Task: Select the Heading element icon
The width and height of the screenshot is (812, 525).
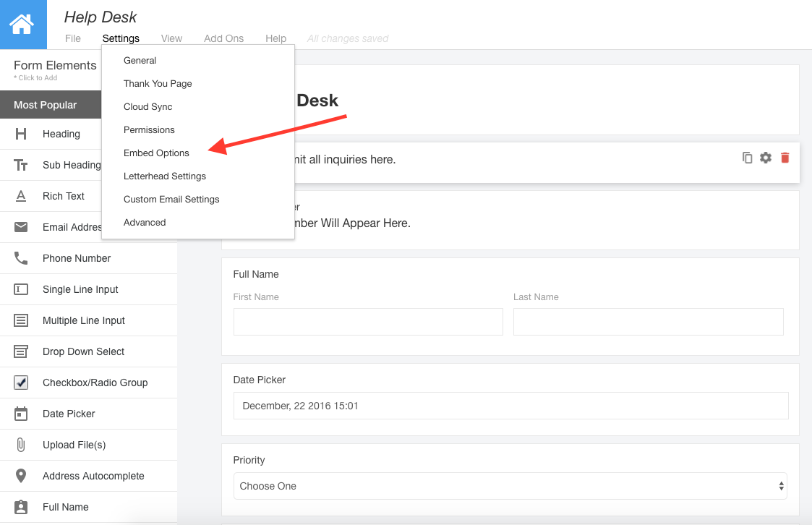Action: pyautogui.click(x=21, y=134)
